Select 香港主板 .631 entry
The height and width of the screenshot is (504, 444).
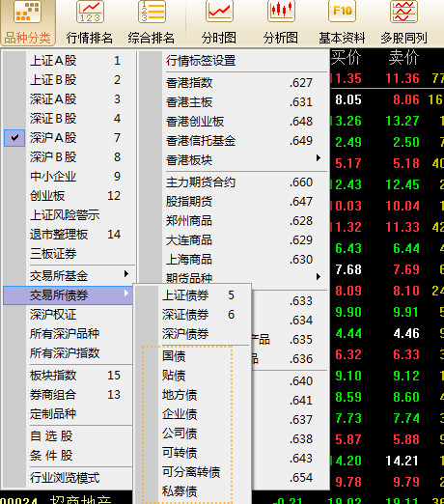click(x=234, y=102)
